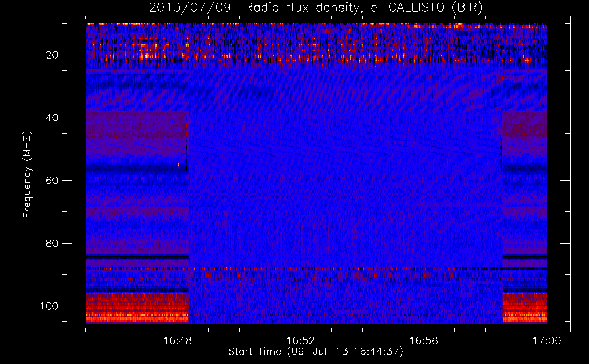The height and width of the screenshot is (364, 589).
Task: Click the 'Start Time (09-Jul-13 16:44:37)' axis label
Action: (x=316, y=352)
